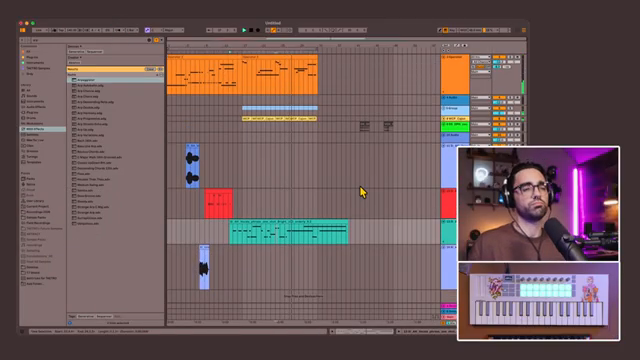Open the Grooves library category

(32, 151)
